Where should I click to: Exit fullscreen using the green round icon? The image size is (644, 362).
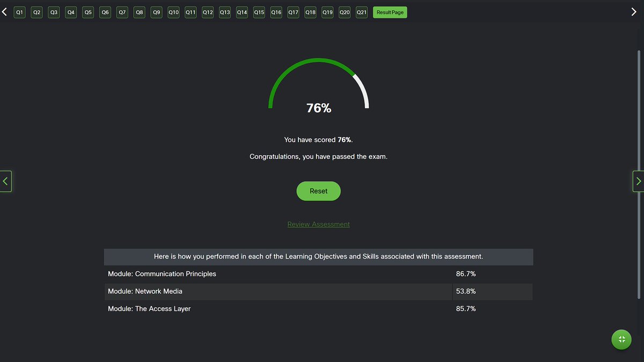pos(621,339)
